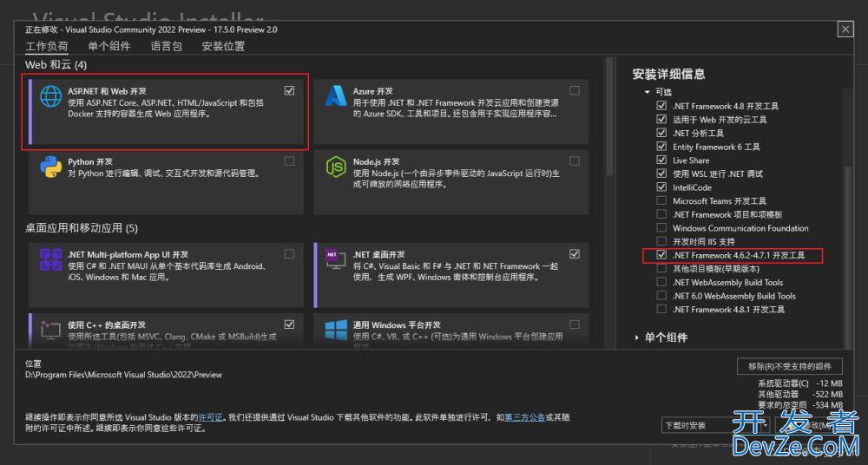Uncheck the Live Share option
The height and width of the screenshot is (465, 868).
point(661,160)
